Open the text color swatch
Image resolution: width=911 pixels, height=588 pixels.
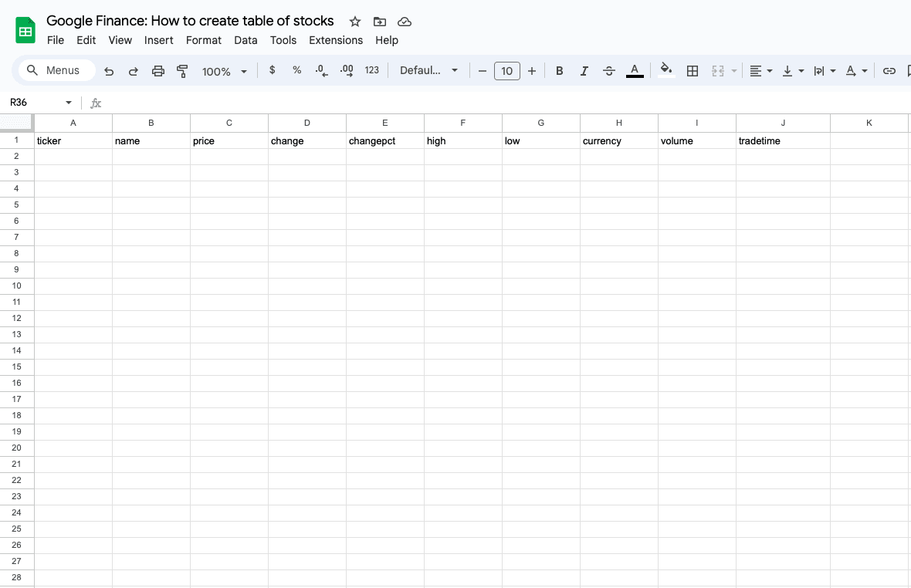[x=634, y=70]
